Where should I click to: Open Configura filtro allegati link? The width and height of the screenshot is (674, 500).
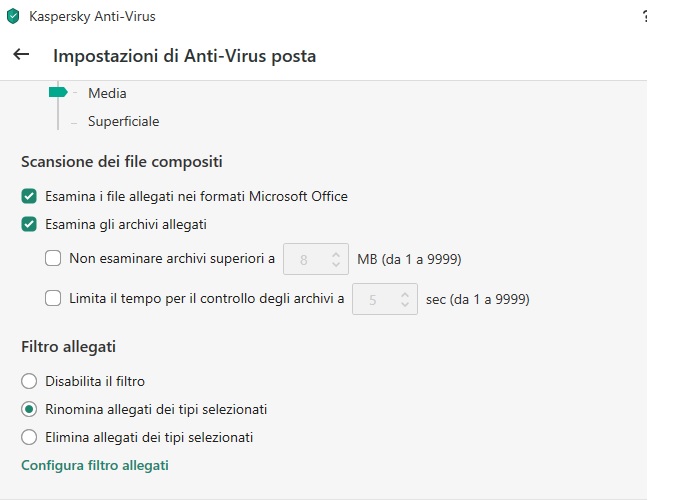click(x=95, y=465)
